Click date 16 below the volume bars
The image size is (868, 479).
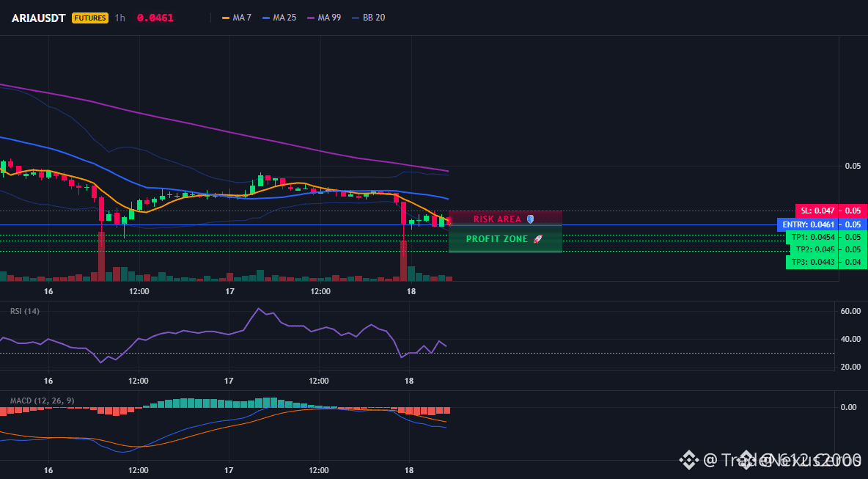[48, 291]
